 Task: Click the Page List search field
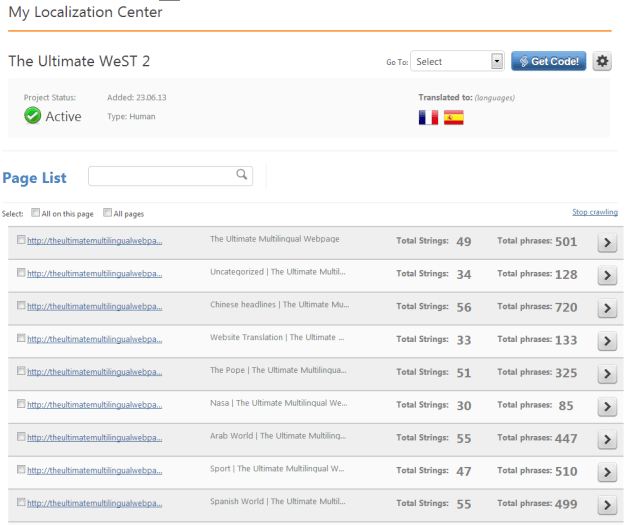162,176
